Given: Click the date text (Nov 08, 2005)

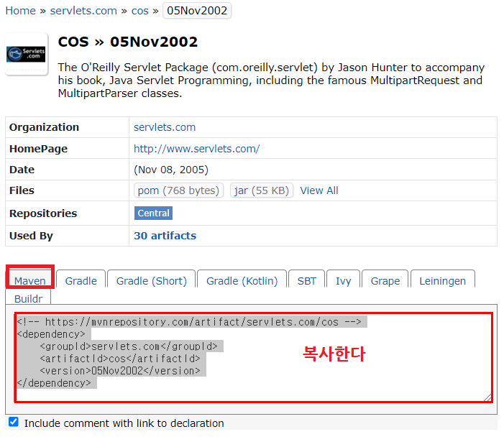Looking at the screenshot, I should (171, 170).
